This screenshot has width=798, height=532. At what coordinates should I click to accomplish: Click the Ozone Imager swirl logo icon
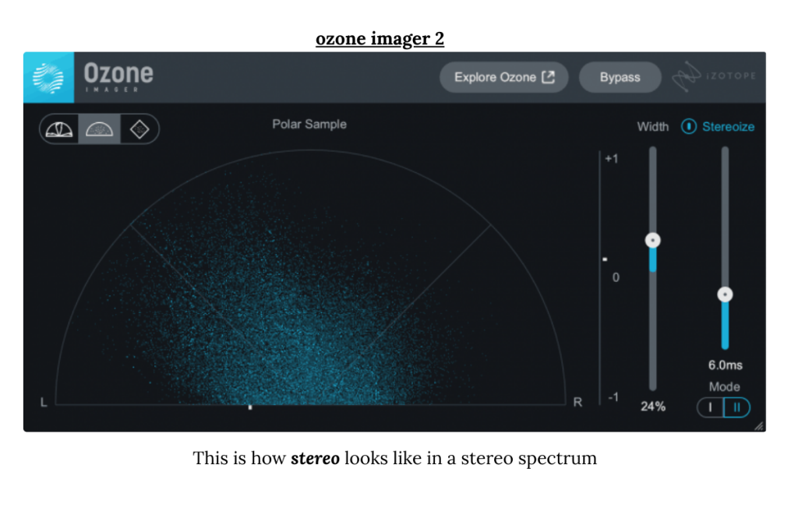pyautogui.click(x=48, y=77)
